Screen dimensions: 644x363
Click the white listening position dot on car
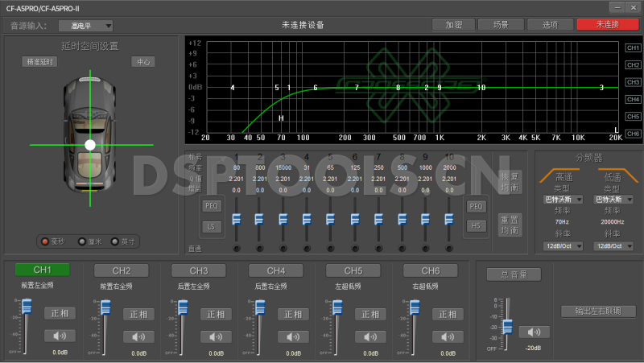90,145
